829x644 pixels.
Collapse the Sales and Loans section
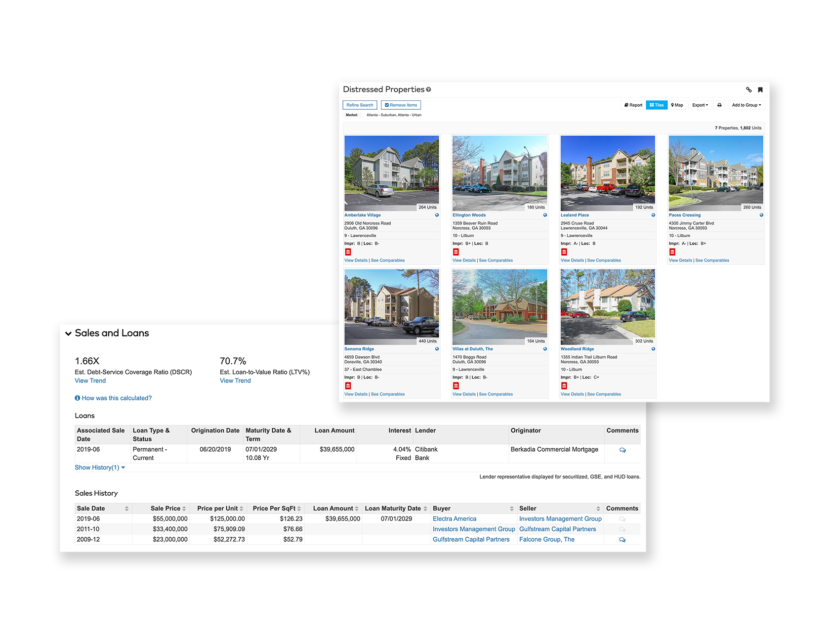coord(69,334)
